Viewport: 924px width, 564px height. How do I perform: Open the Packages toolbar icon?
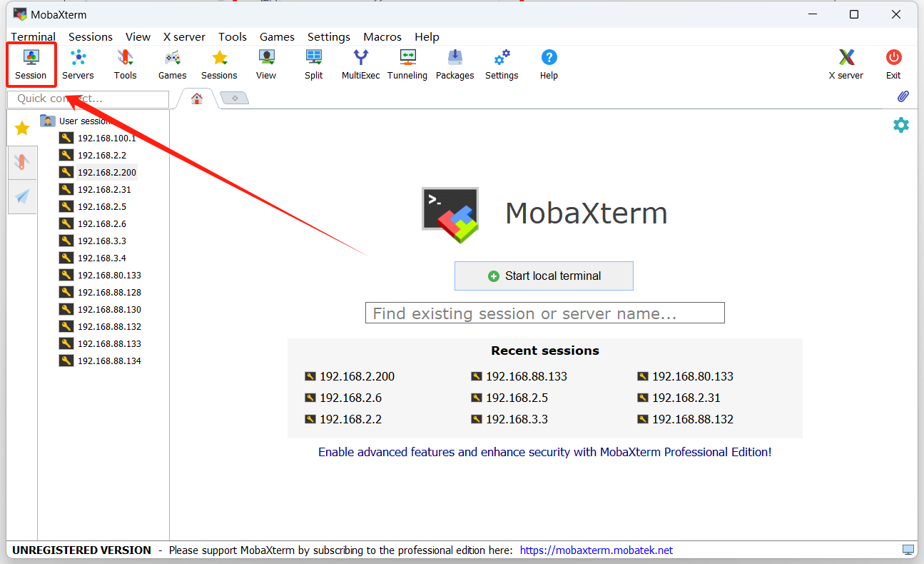(455, 64)
